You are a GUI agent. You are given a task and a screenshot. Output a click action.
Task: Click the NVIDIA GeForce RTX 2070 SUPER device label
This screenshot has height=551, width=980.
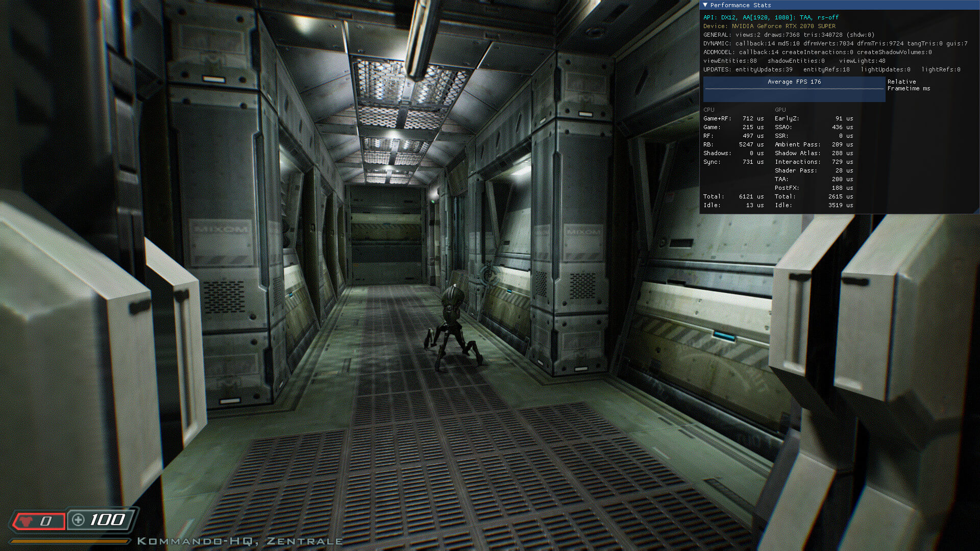click(x=783, y=26)
